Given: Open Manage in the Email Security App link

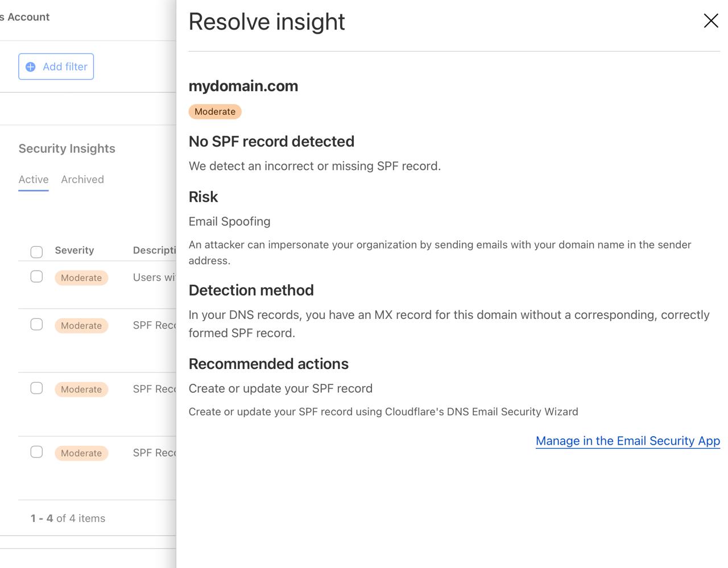Looking at the screenshot, I should 627,441.
